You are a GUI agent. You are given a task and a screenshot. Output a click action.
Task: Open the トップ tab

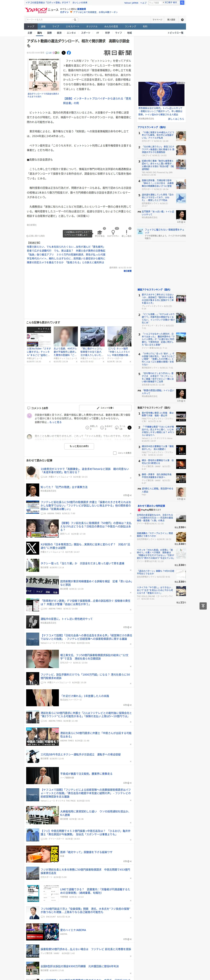(31, 27)
